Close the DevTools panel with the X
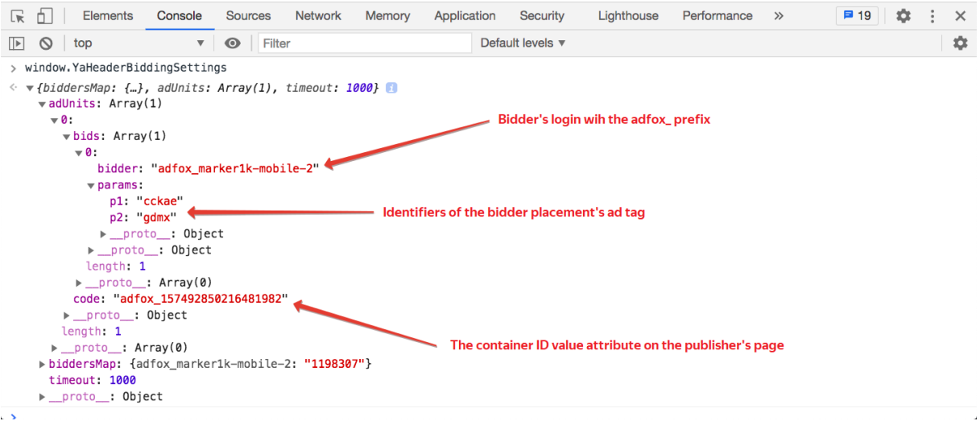Image resolution: width=980 pixels, height=421 pixels. (x=960, y=16)
